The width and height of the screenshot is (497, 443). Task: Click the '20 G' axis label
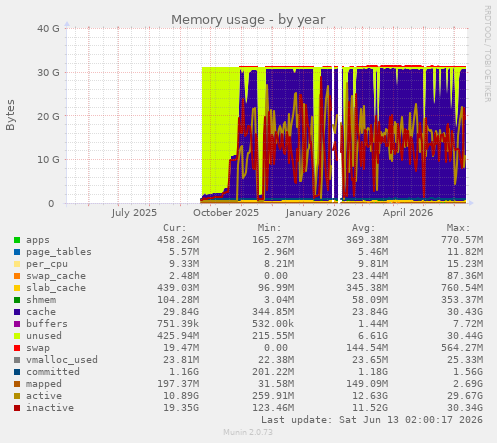tap(48, 116)
